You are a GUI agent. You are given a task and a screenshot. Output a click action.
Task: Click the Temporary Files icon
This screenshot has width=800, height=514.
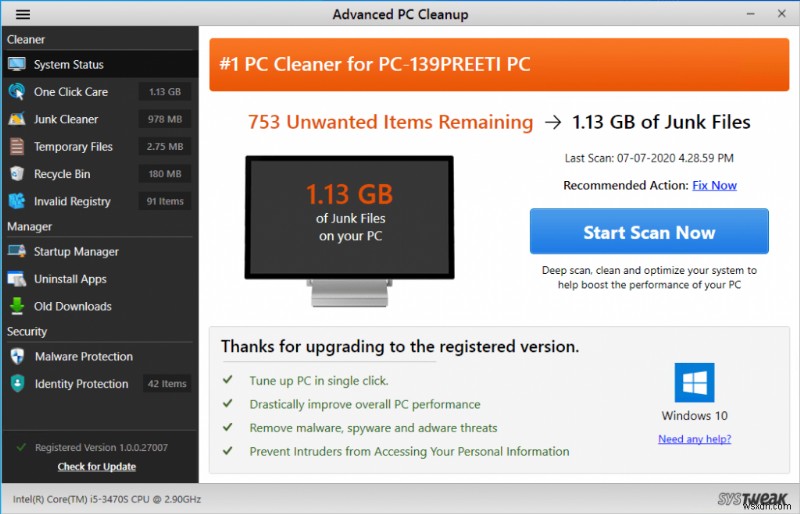click(x=16, y=147)
